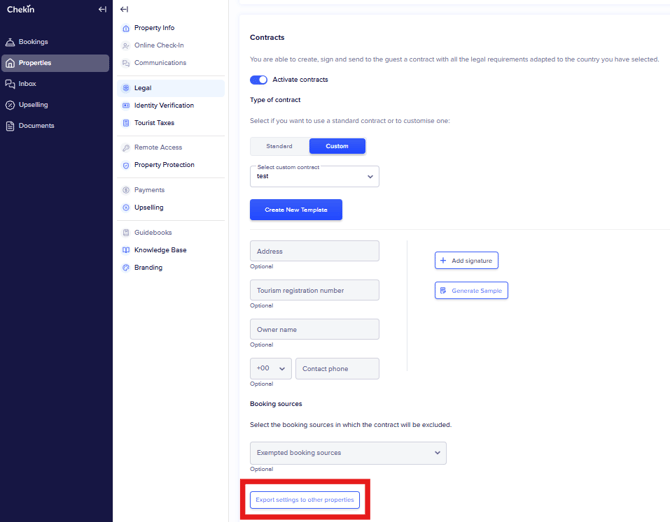This screenshot has height=522, width=670.
Task: Open the Select custom contract dropdown
Action: pos(314,176)
